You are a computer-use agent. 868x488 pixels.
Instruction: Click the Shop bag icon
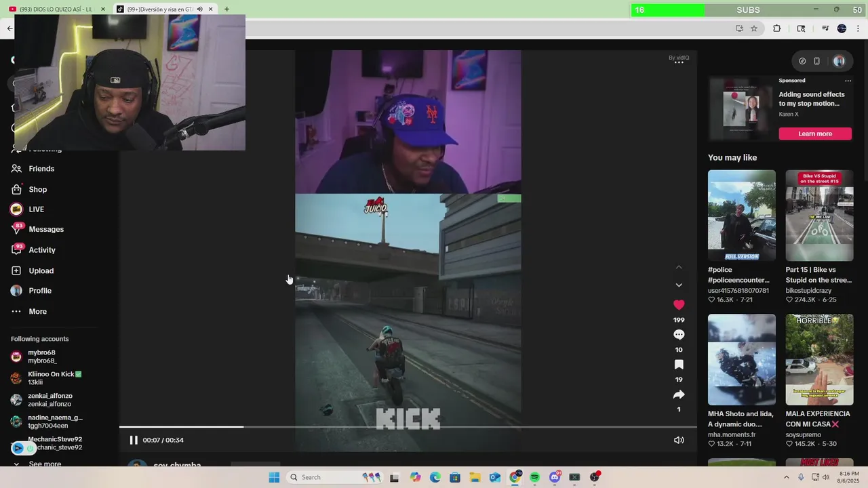(x=16, y=190)
